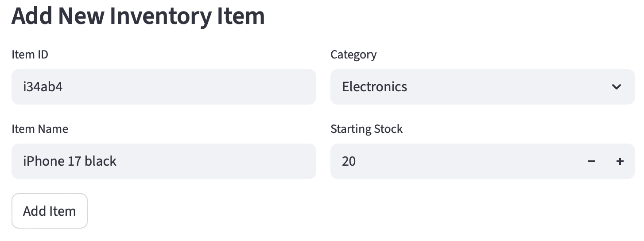Image resolution: width=644 pixels, height=241 pixels.
Task: Click the Category field label
Action: 353,55
